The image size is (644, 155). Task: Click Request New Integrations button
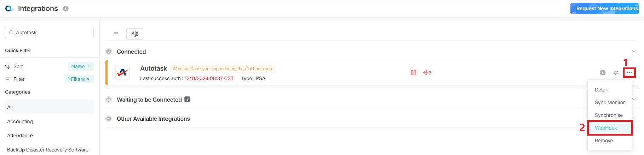click(604, 8)
